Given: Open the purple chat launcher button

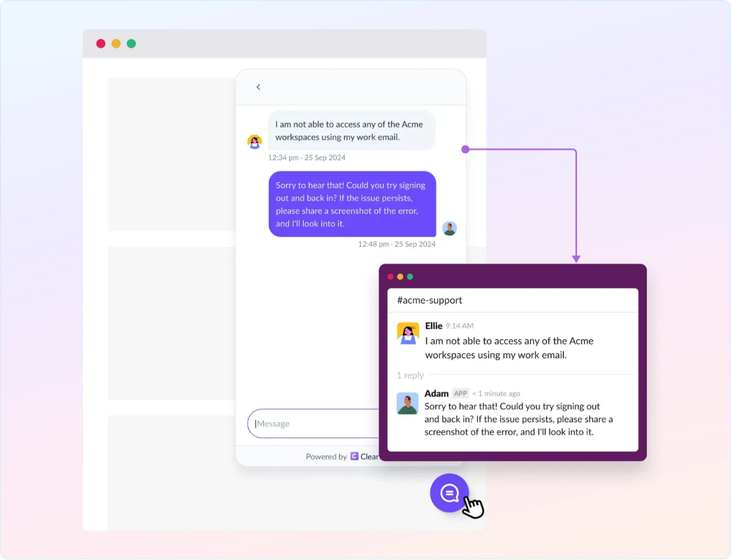Looking at the screenshot, I should 450,493.
